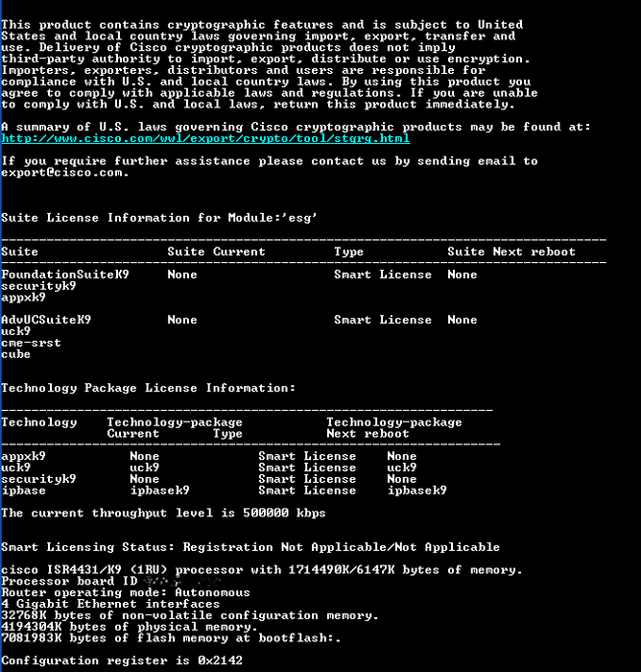Click the 'cisco ISR4431/K9' processor line
641x672 pixels.
pos(262,570)
